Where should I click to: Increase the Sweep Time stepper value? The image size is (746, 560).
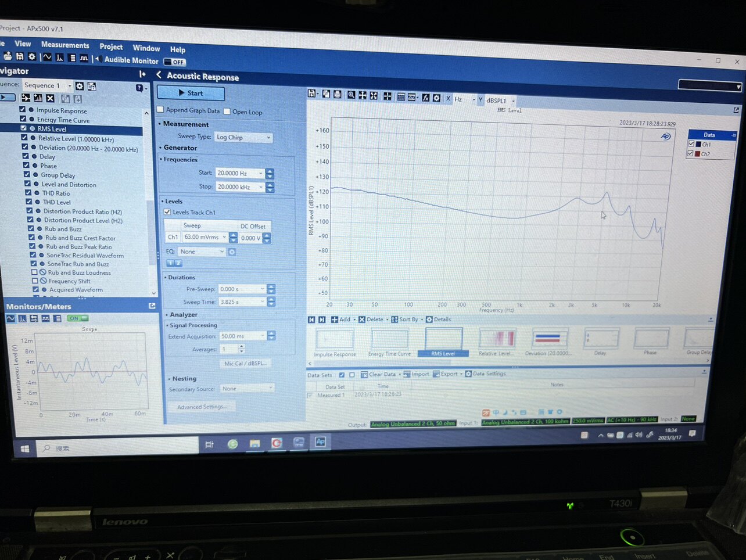point(271,299)
